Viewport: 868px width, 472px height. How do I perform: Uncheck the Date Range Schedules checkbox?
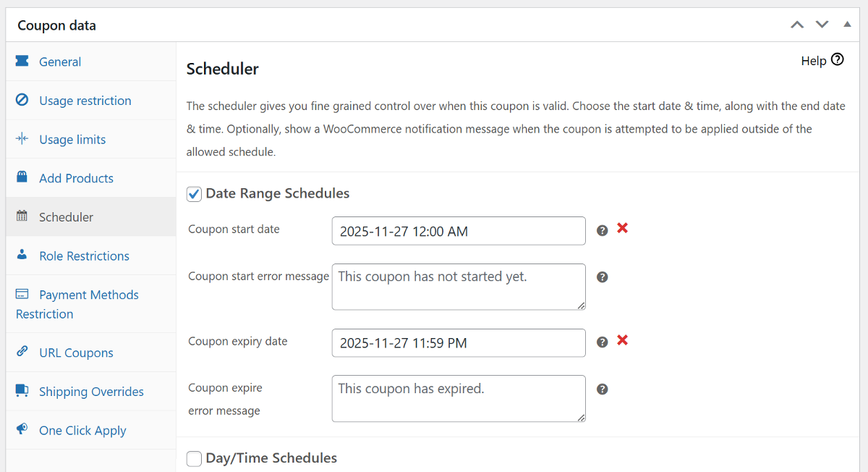point(194,194)
